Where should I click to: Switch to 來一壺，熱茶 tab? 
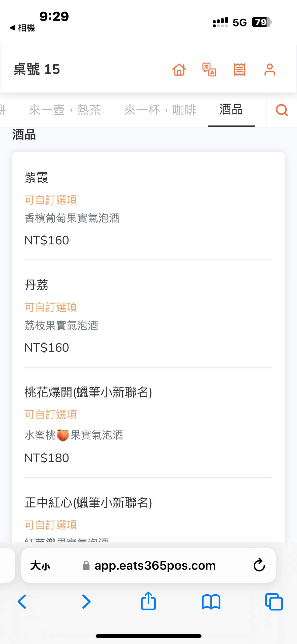point(65,110)
